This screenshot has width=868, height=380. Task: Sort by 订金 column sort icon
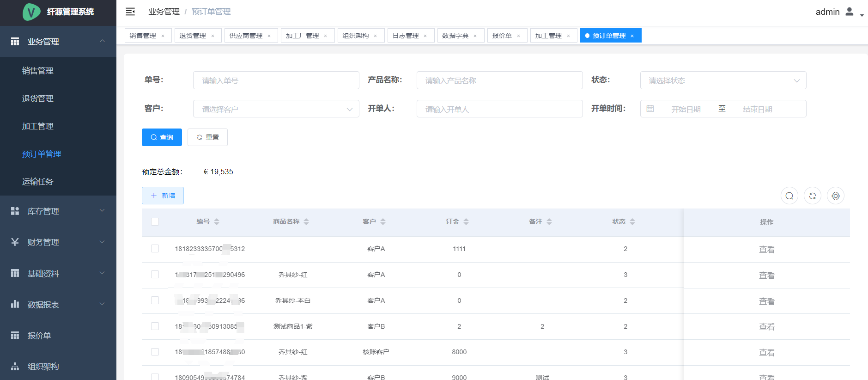pyautogui.click(x=466, y=222)
